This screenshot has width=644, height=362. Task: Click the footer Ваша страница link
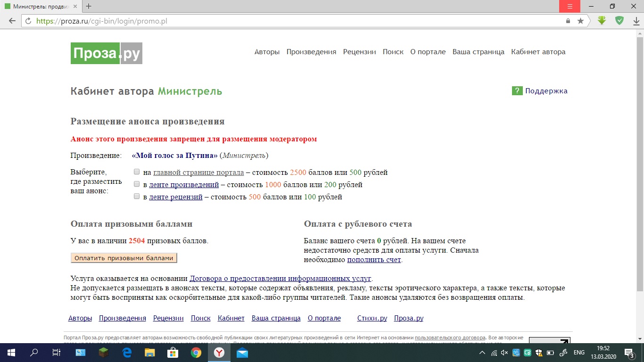pyautogui.click(x=276, y=318)
